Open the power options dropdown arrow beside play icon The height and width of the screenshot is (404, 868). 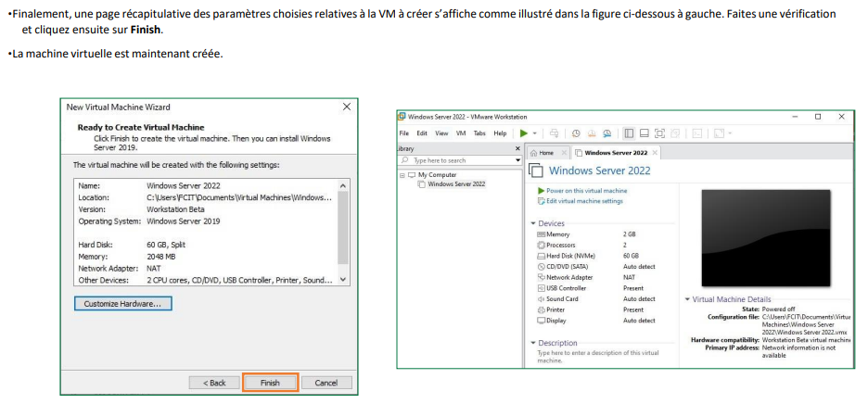pyautogui.click(x=535, y=133)
